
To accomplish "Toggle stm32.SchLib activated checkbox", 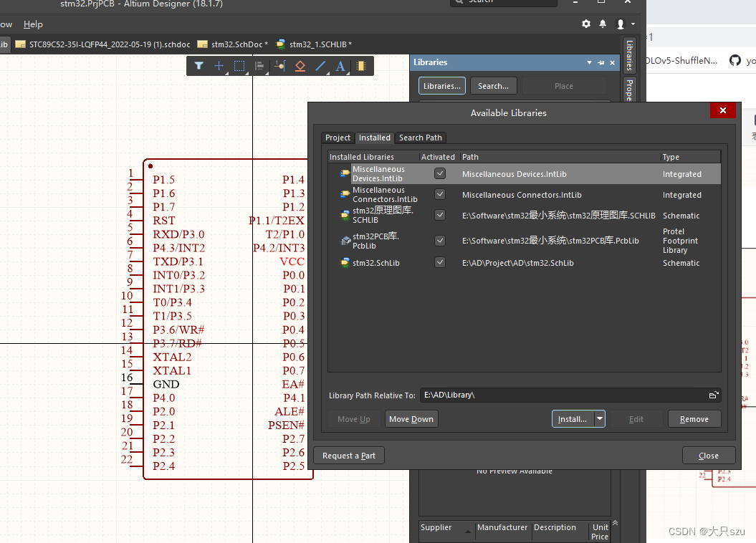I will pos(440,262).
